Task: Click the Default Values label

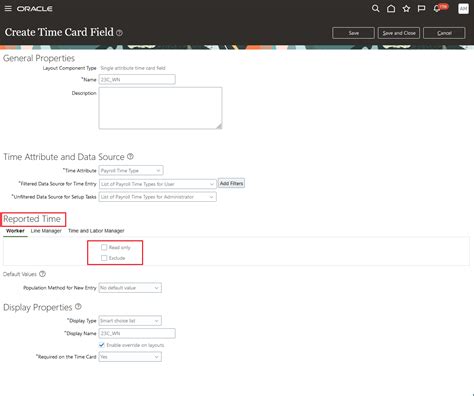Action: point(20,274)
